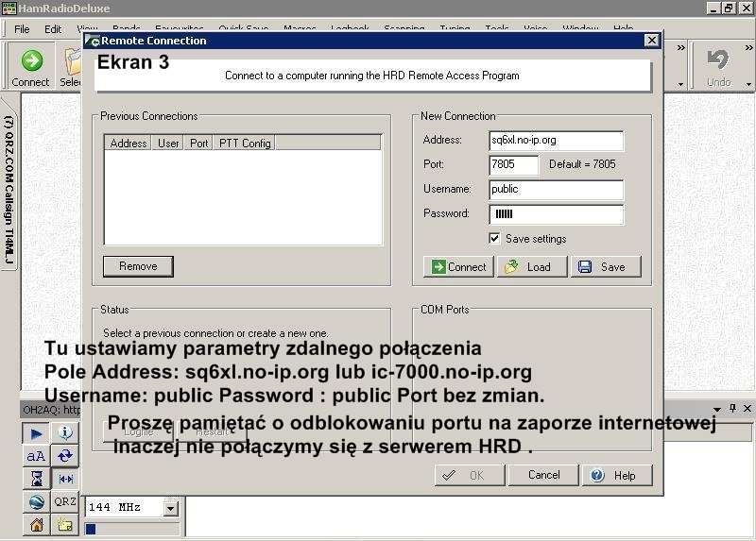The width and height of the screenshot is (756, 541).
Task: Click the aA font size icon
Action: (x=36, y=456)
